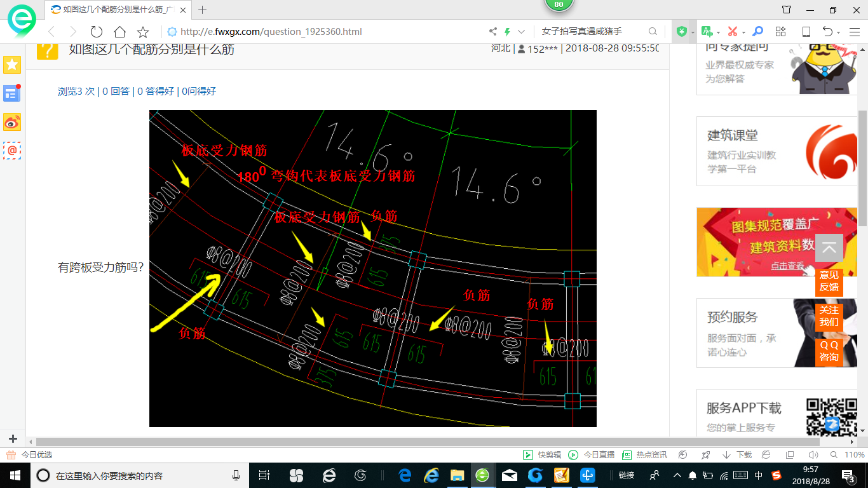Open Task View on the taskbar
This screenshot has width=868, height=488.
click(x=264, y=475)
